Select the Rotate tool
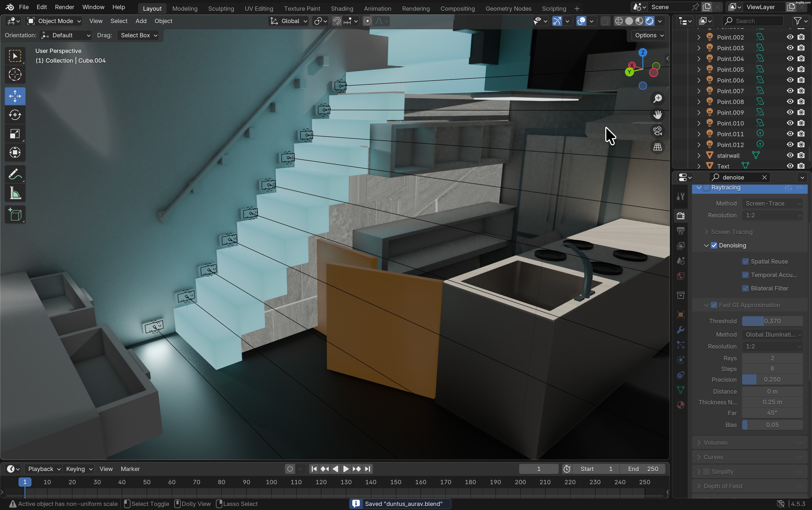The height and width of the screenshot is (510, 812). point(15,115)
